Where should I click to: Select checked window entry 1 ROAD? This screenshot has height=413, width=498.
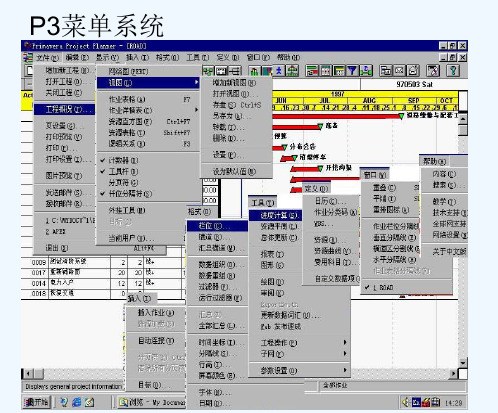pyautogui.click(x=406, y=287)
